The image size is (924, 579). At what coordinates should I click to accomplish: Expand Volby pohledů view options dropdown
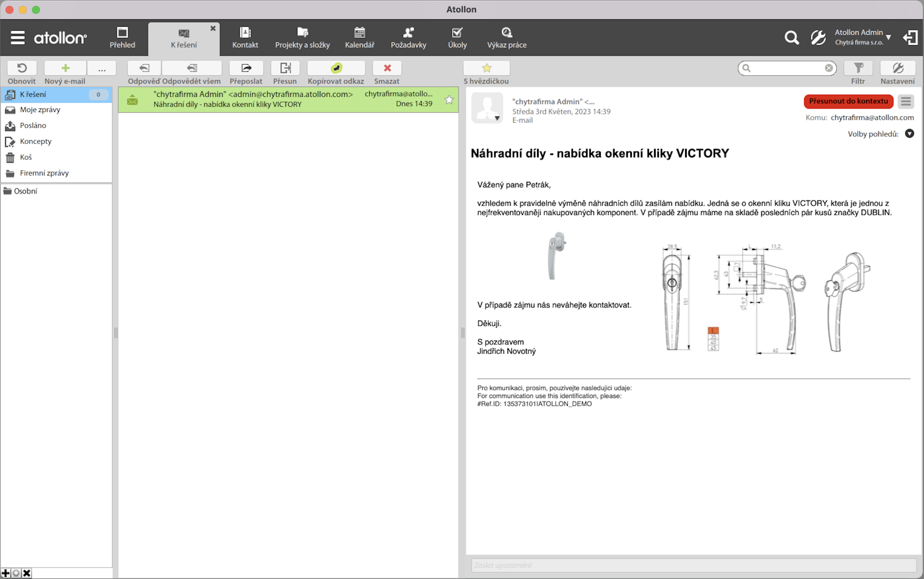click(x=909, y=133)
